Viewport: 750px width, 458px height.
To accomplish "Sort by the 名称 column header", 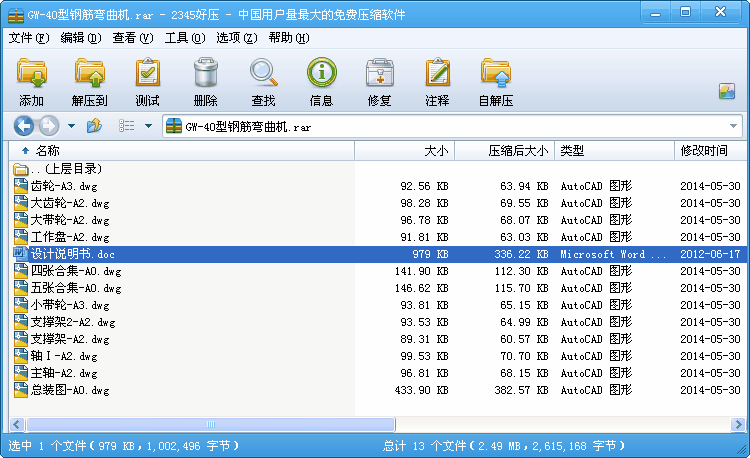I will click(x=182, y=151).
